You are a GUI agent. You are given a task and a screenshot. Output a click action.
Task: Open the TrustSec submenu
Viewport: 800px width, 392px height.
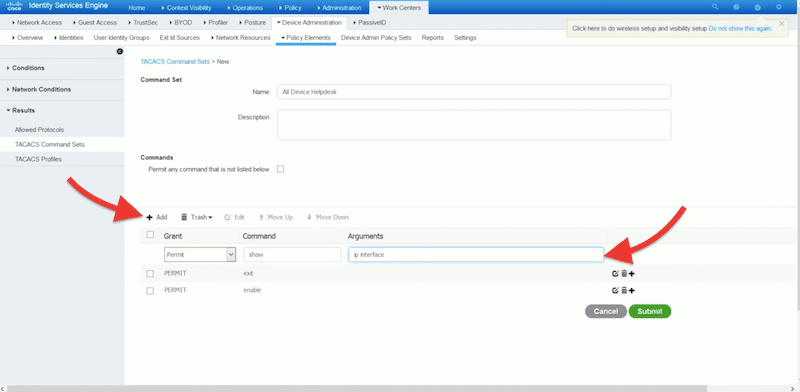click(x=142, y=22)
